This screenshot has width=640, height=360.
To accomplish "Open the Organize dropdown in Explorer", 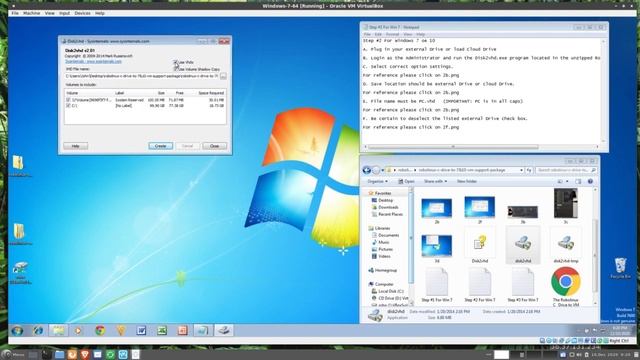I will 377,181.
